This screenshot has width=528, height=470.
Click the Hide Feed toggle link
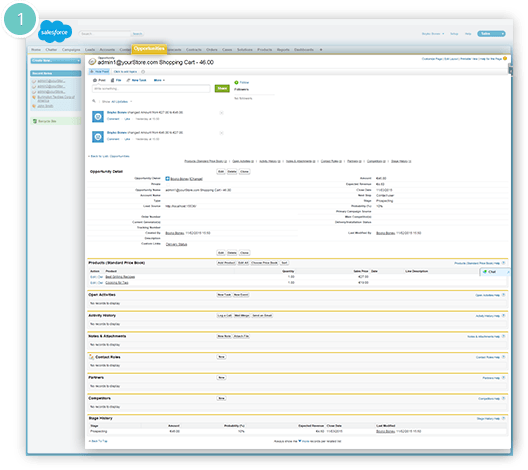[99, 72]
